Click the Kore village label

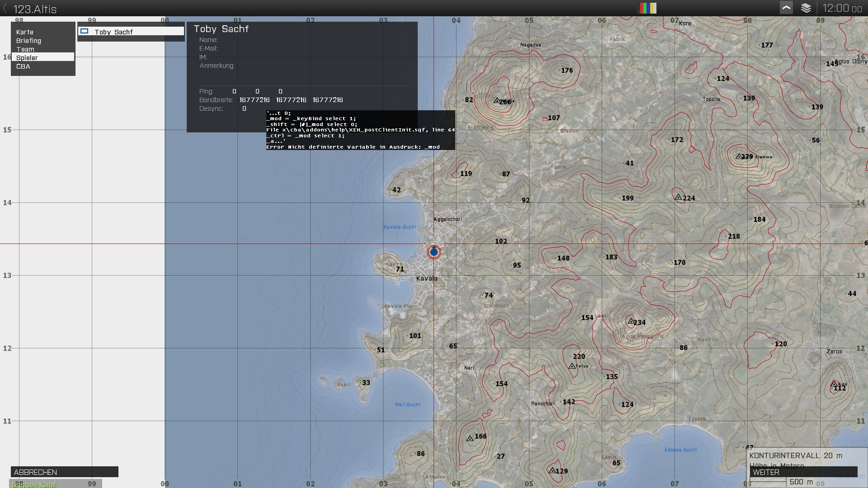685,23
